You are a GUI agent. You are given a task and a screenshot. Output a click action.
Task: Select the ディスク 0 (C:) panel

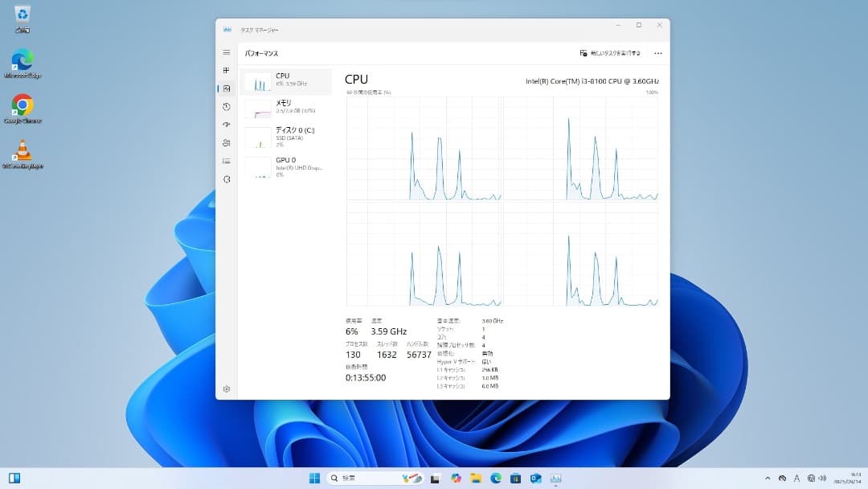286,137
